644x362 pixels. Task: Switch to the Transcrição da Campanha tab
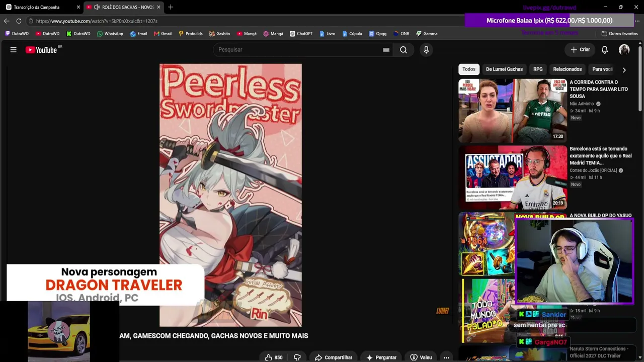coord(42,7)
